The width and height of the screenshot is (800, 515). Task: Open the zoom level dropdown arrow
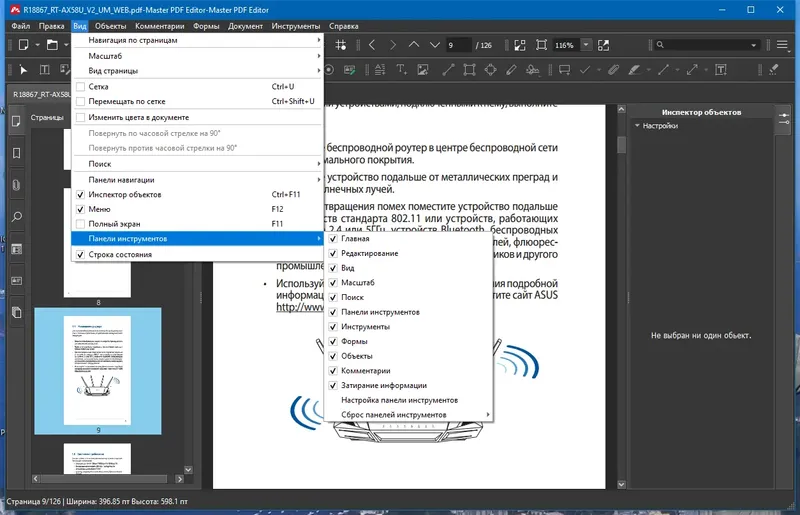586,45
